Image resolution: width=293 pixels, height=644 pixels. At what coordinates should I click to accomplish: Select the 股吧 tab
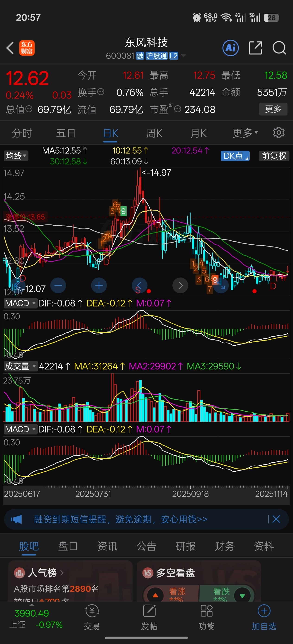[x=29, y=546]
